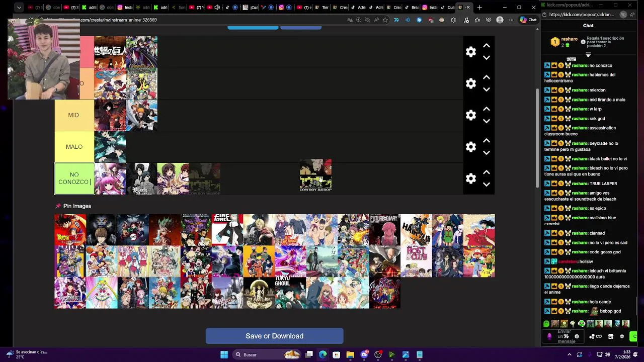Image resolution: width=644 pixels, height=362 pixels.
Task: Select the Cowboy Bebop image being dragged
Action: (x=315, y=175)
